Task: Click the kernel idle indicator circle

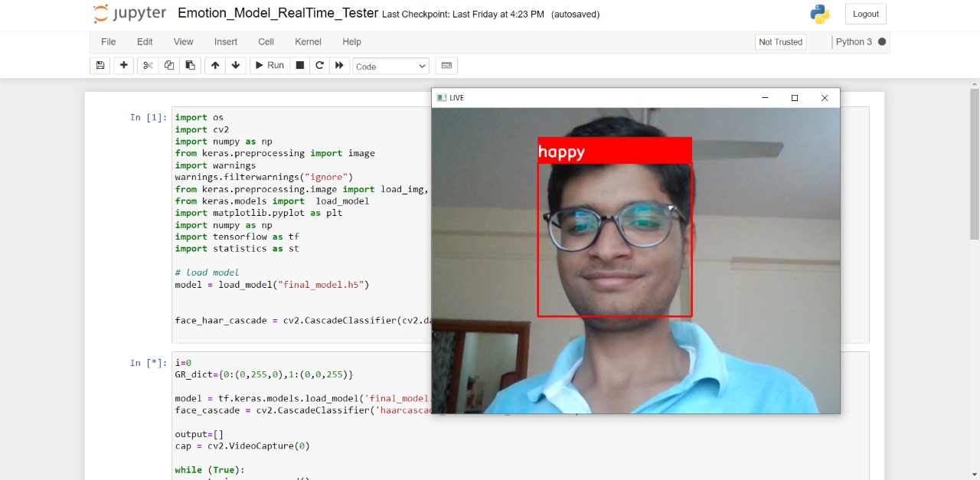Action: pos(882,42)
